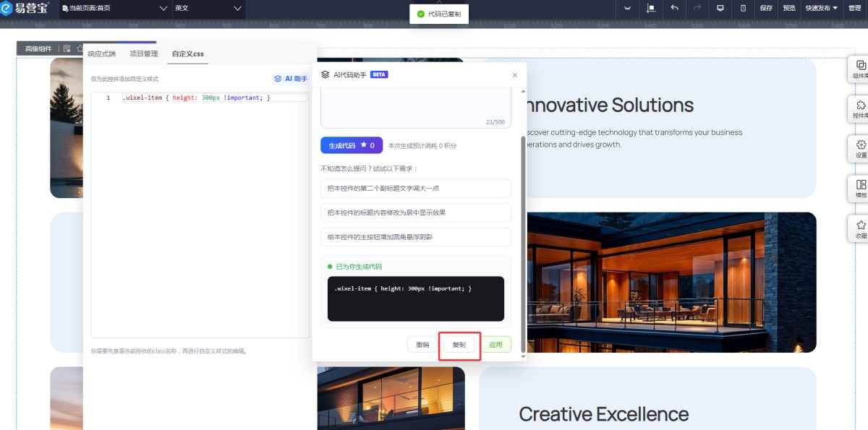Click the 应用 button
This screenshot has width=868, height=430.
pyautogui.click(x=496, y=345)
